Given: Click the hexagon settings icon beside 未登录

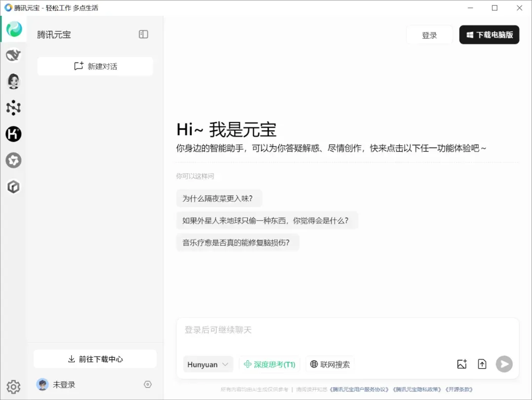Looking at the screenshot, I should pyautogui.click(x=148, y=384).
